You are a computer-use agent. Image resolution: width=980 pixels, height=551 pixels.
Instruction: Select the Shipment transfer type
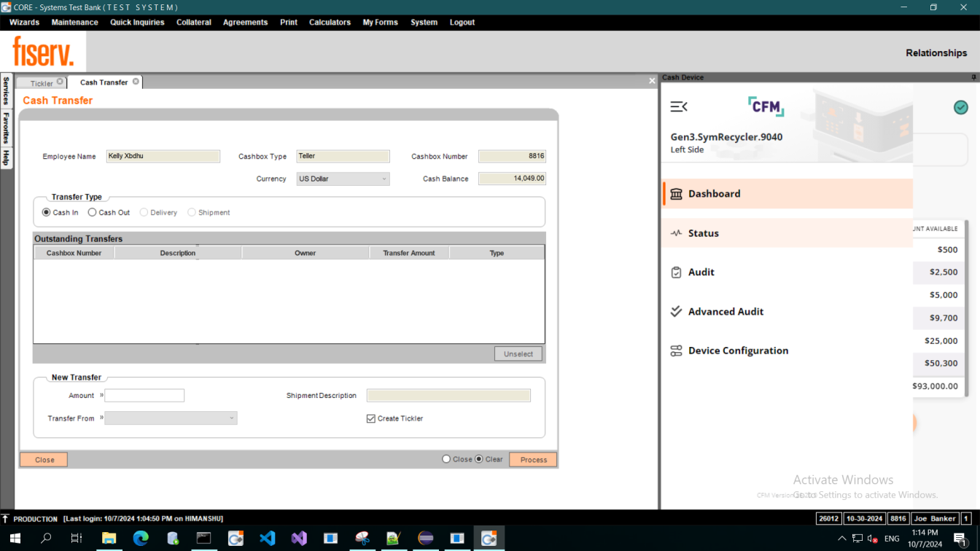[x=192, y=213]
